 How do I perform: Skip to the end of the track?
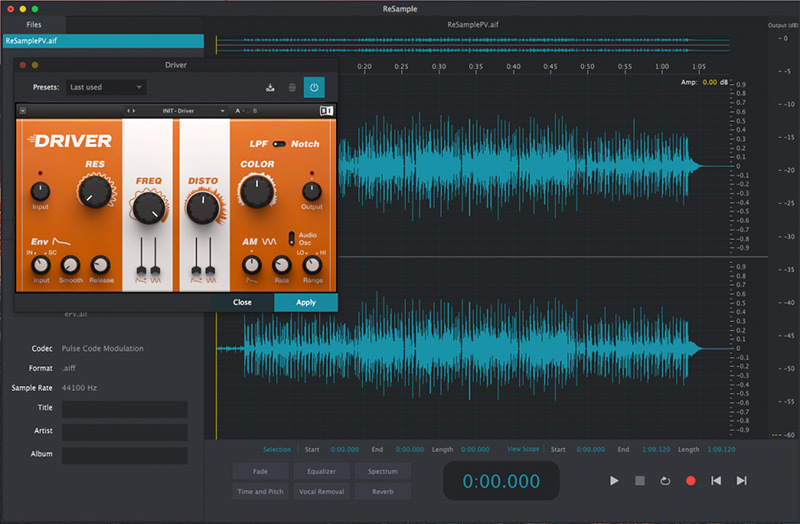pyautogui.click(x=741, y=481)
